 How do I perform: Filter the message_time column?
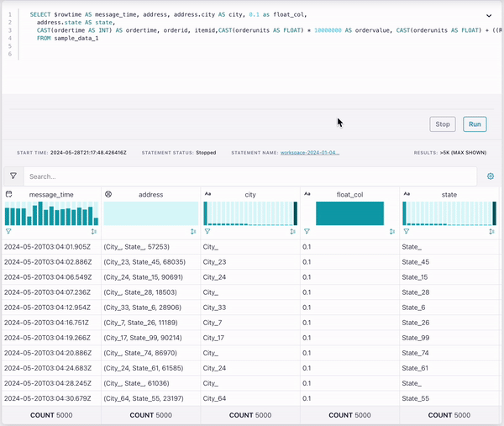point(8,231)
